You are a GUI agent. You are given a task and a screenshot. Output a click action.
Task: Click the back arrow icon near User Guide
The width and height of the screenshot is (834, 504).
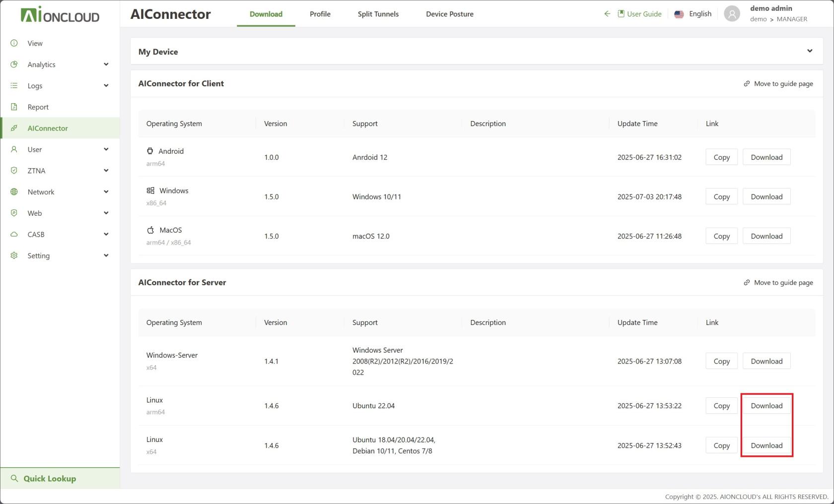click(x=607, y=14)
